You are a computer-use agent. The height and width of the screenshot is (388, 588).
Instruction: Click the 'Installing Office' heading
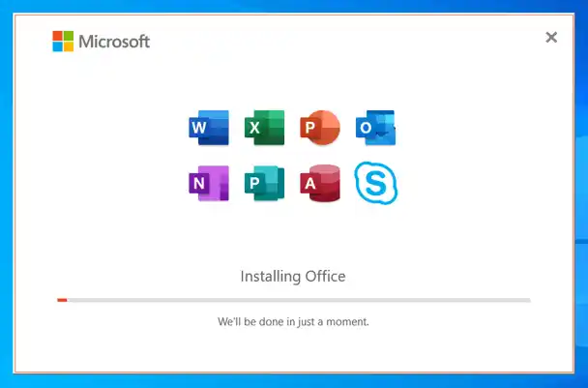(x=293, y=277)
